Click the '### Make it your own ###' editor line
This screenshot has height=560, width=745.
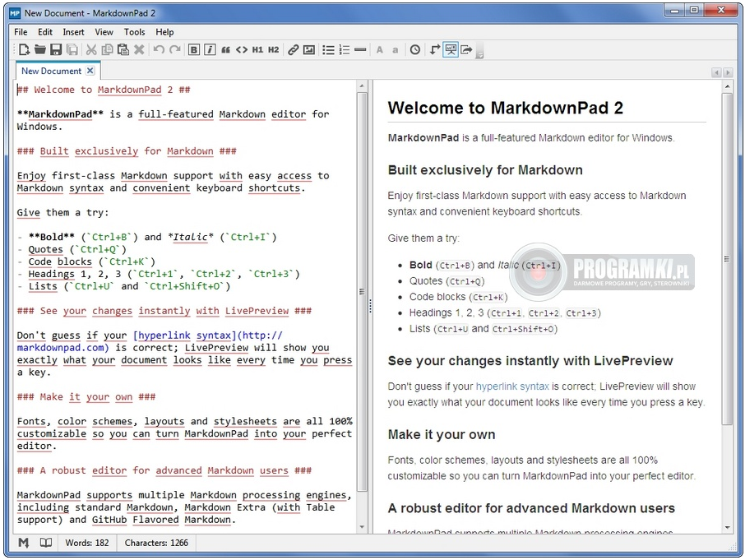click(86, 396)
